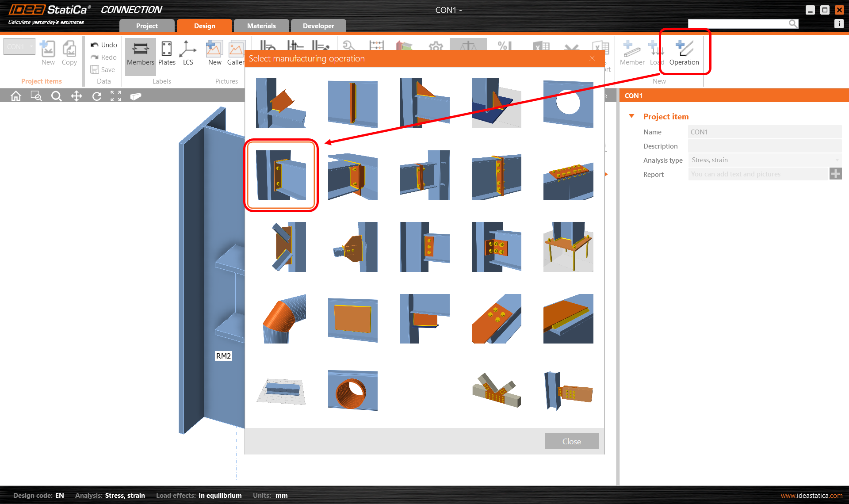
Task: Click the Undo icon
Action: pyautogui.click(x=103, y=45)
